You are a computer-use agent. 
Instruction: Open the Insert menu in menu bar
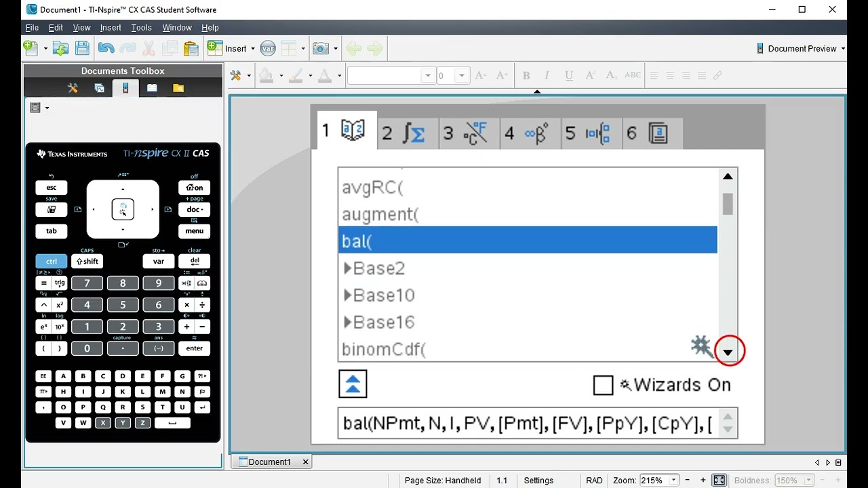[111, 28]
